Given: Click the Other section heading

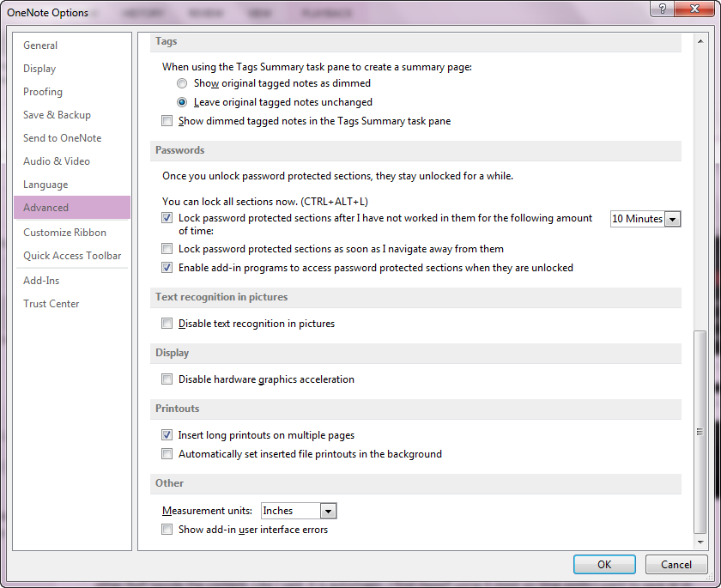Looking at the screenshot, I should click(169, 483).
